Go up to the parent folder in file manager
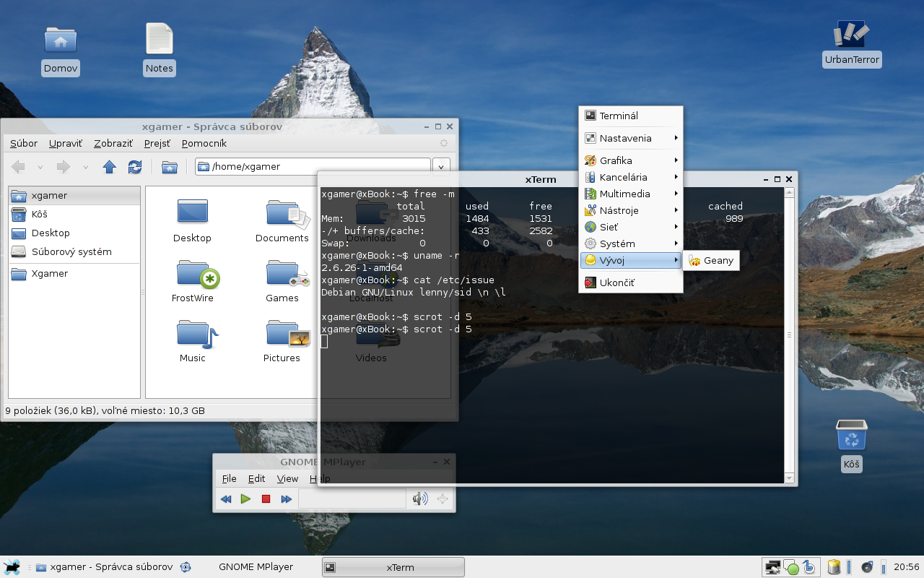This screenshot has height=578, width=924. pos(109,167)
